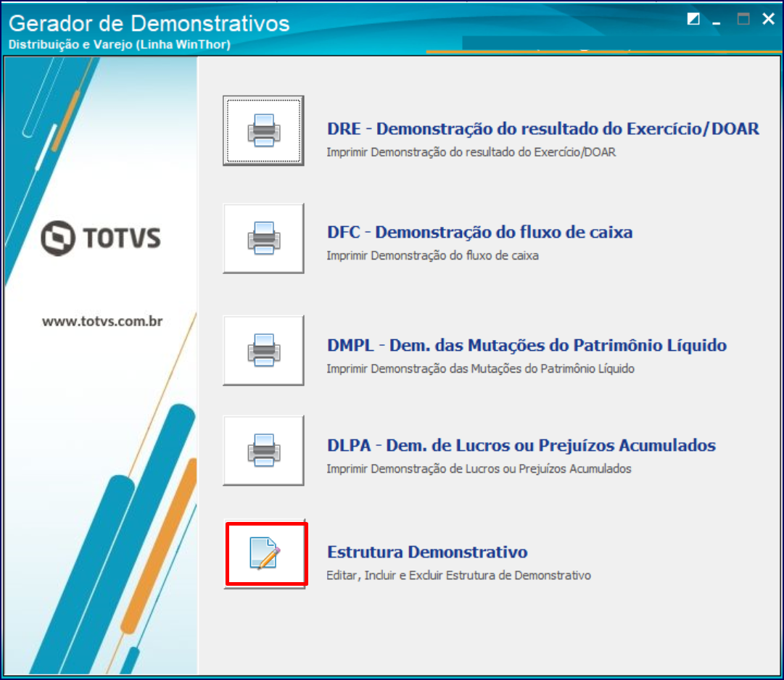Select the Estrutura Demonstrativo heading

click(x=427, y=552)
